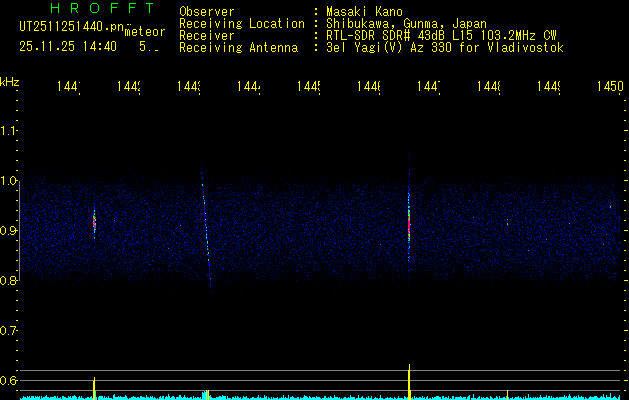Click the Receiving Location field label
Image resolution: width=629 pixels, height=400 pixels.
pos(241,24)
